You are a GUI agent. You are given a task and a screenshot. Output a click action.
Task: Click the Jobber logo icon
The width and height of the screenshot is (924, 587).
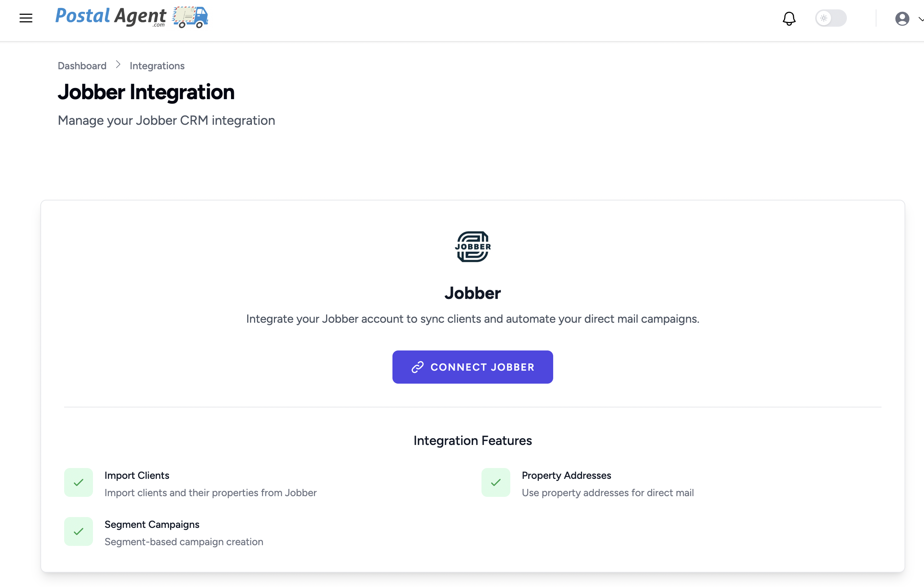click(472, 247)
